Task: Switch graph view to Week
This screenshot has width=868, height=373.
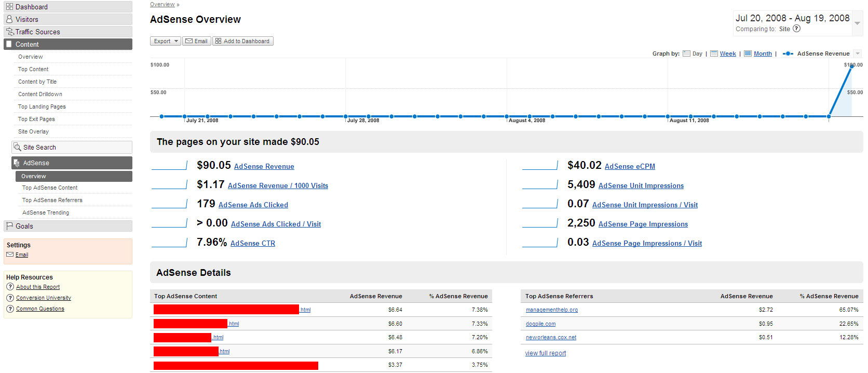Action: [x=727, y=54]
